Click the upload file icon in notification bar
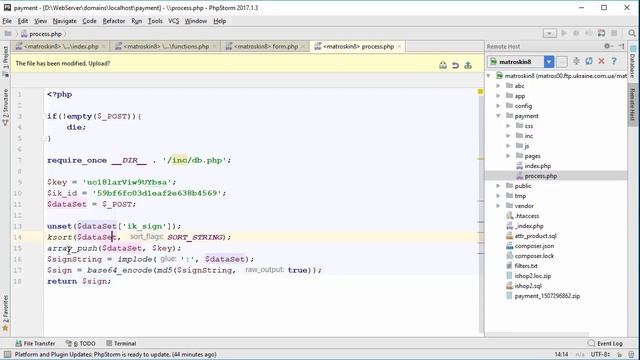 (468, 65)
